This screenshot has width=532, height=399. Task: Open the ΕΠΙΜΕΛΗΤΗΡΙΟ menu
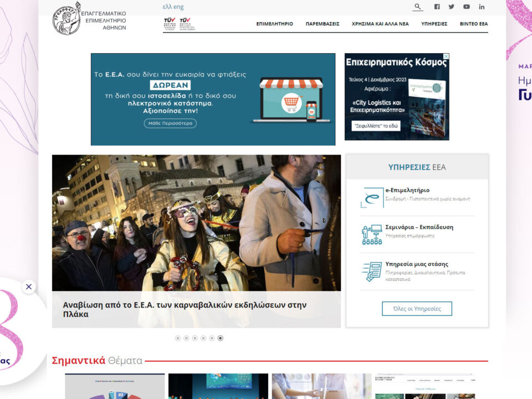tap(274, 24)
